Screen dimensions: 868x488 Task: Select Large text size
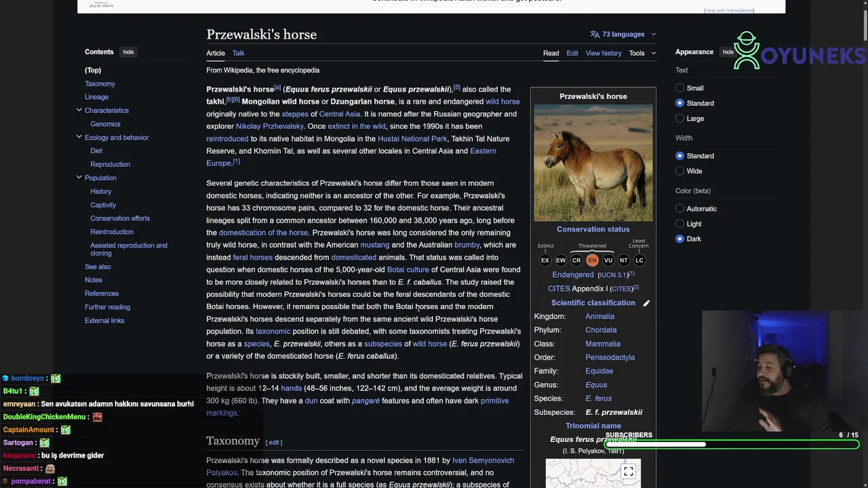(x=680, y=119)
